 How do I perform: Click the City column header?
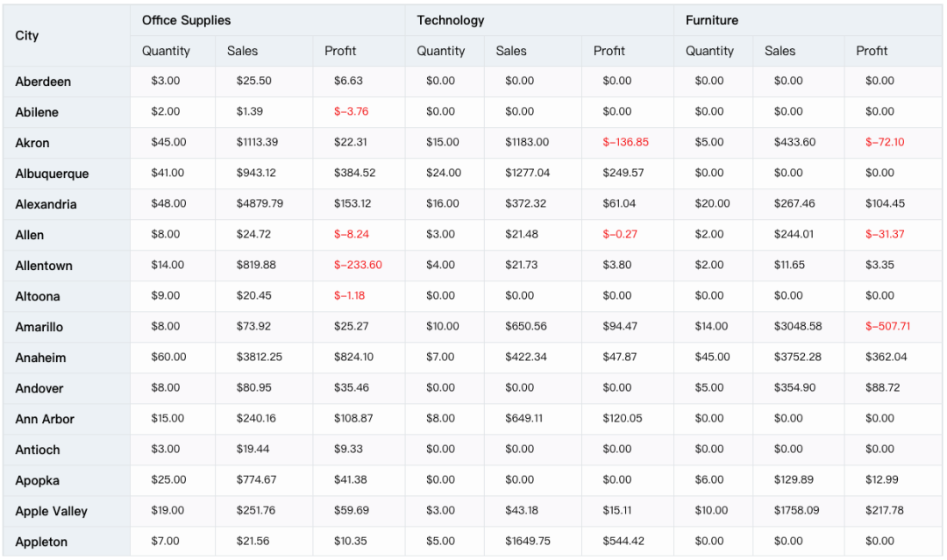[x=27, y=36]
